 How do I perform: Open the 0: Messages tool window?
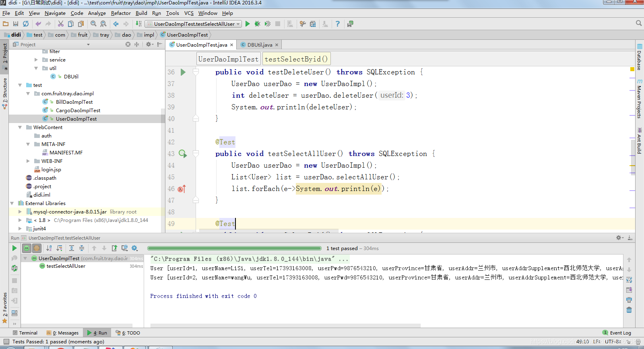pos(63,333)
